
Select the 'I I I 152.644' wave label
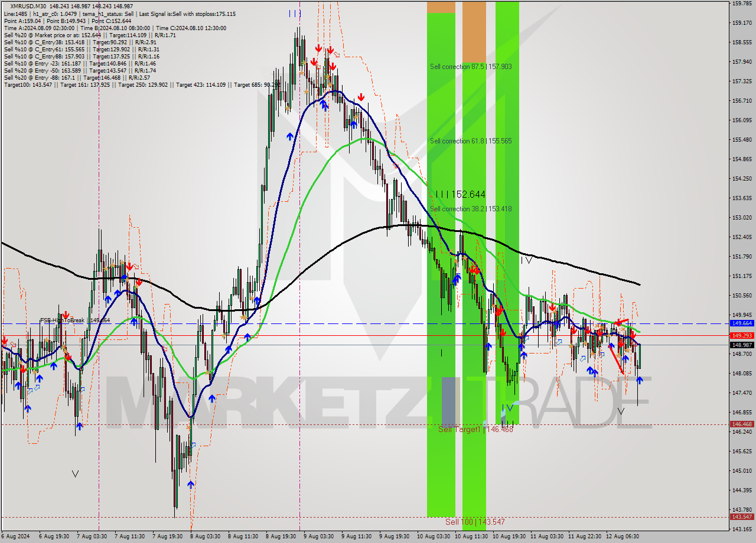460,194
